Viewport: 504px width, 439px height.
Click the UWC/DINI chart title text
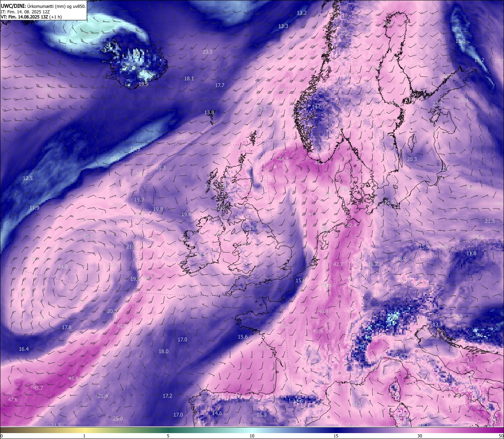coord(43,6)
